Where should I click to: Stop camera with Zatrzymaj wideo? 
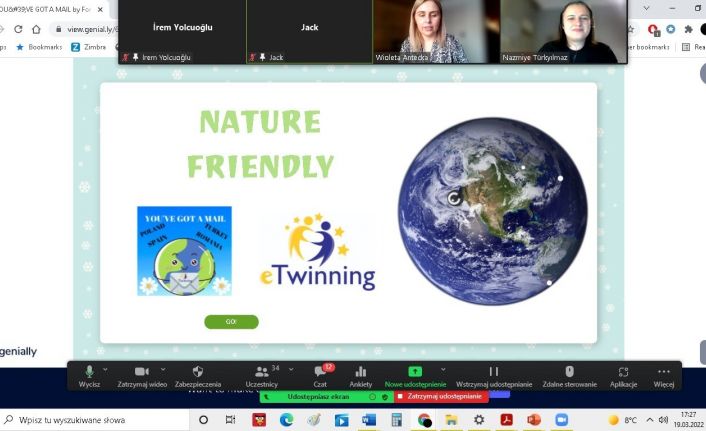[141, 372]
